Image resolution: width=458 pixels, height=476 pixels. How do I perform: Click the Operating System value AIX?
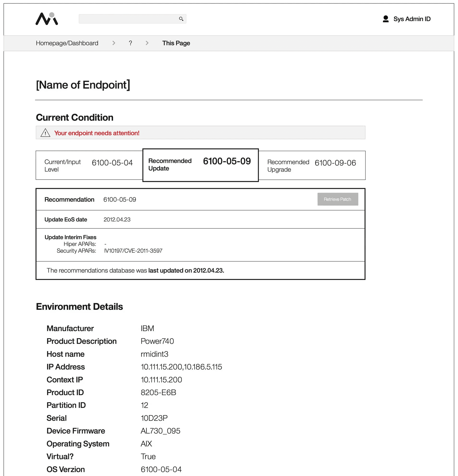pyautogui.click(x=146, y=444)
